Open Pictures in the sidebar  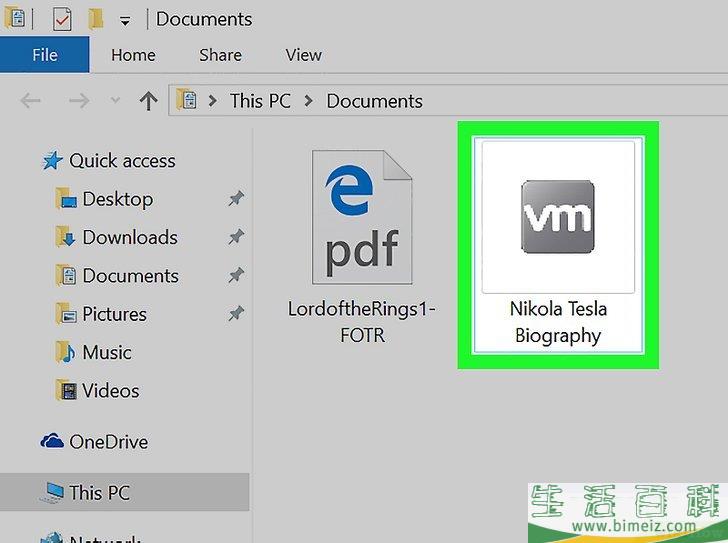point(114,314)
